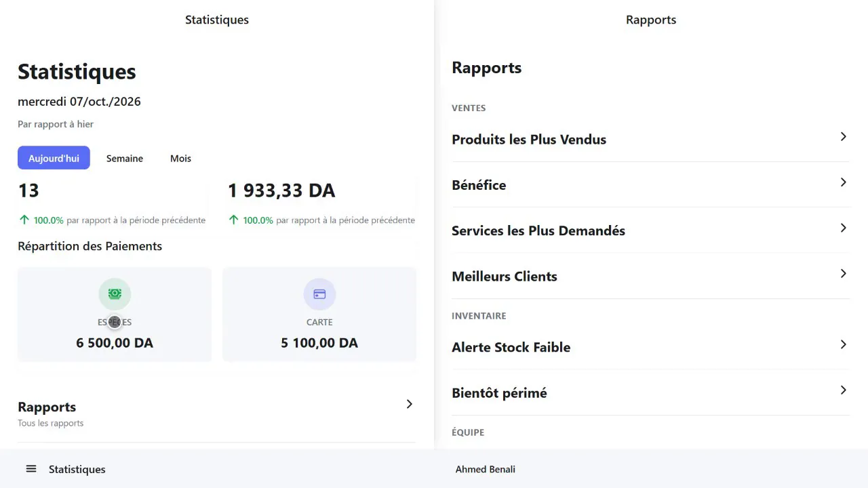Image resolution: width=868 pixels, height=488 pixels.
Task: Open Produits les Plus Vendus chevron
Action: [843, 137]
